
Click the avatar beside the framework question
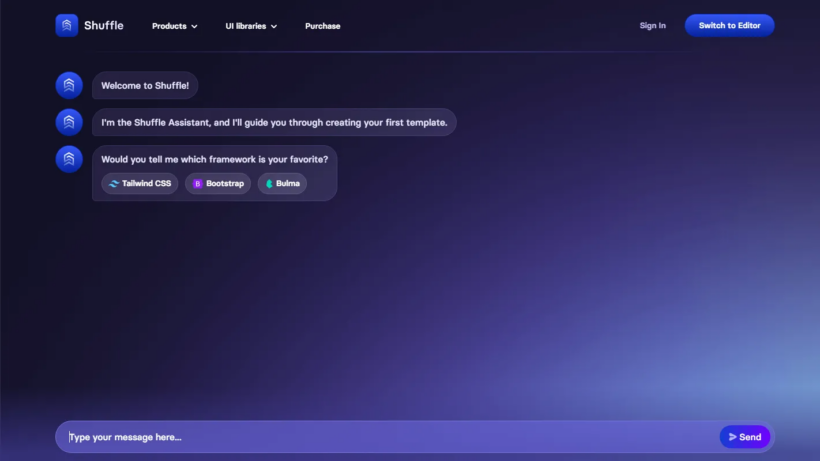click(x=69, y=159)
